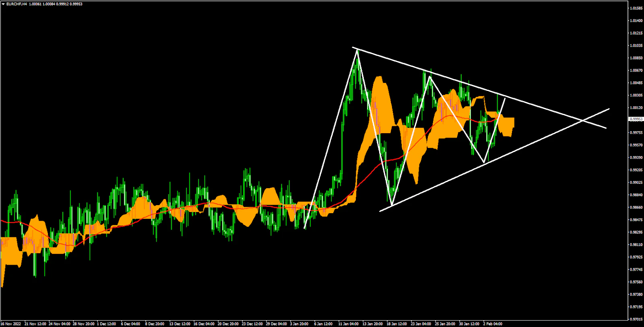The width and height of the screenshot is (644, 327).
Task: Click the EURCHF,H4 chart title text
Action: click(x=17, y=4)
